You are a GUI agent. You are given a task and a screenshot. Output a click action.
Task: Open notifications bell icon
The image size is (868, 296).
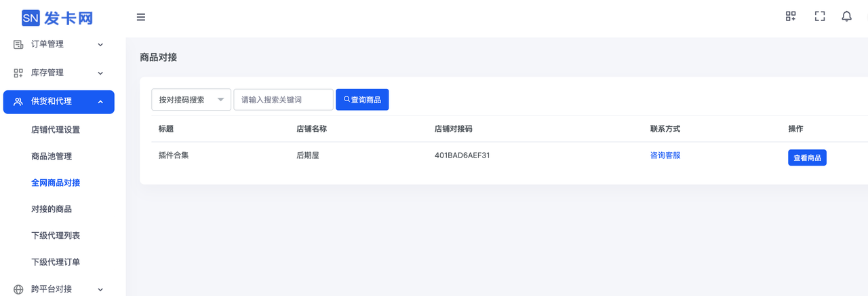(847, 16)
